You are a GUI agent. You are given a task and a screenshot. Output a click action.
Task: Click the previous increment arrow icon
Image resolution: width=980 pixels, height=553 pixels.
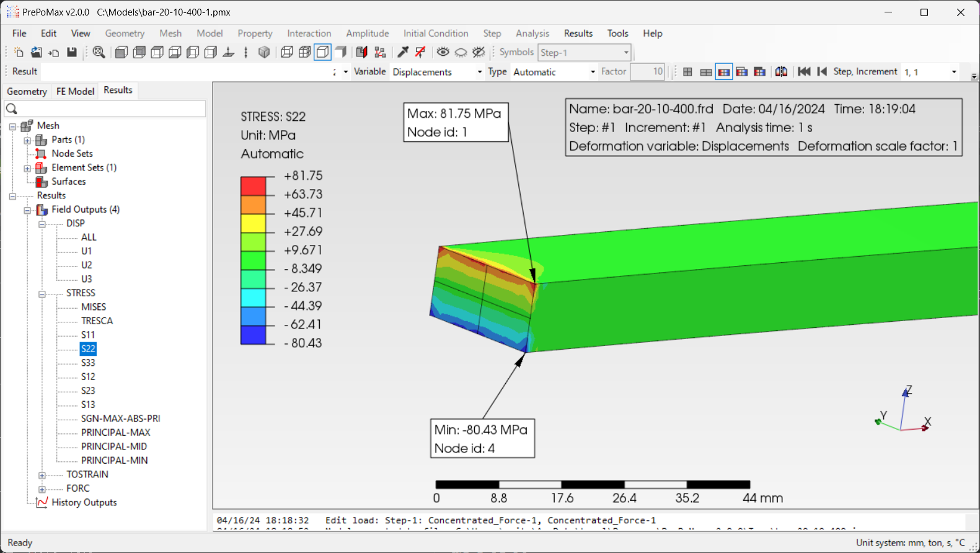click(x=822, y=72)
